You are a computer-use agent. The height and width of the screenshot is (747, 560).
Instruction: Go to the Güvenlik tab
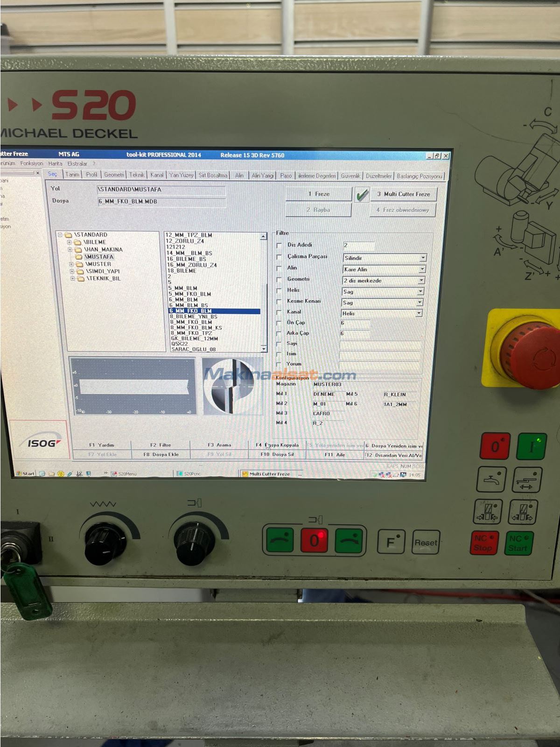pos(350,176)
